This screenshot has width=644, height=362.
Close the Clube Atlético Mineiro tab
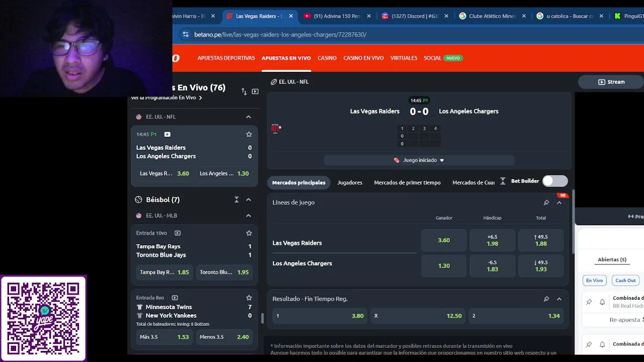[x=524, y=16]
